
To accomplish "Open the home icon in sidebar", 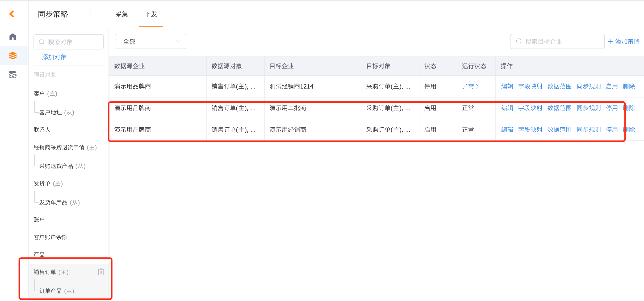I will pos(13,37).
